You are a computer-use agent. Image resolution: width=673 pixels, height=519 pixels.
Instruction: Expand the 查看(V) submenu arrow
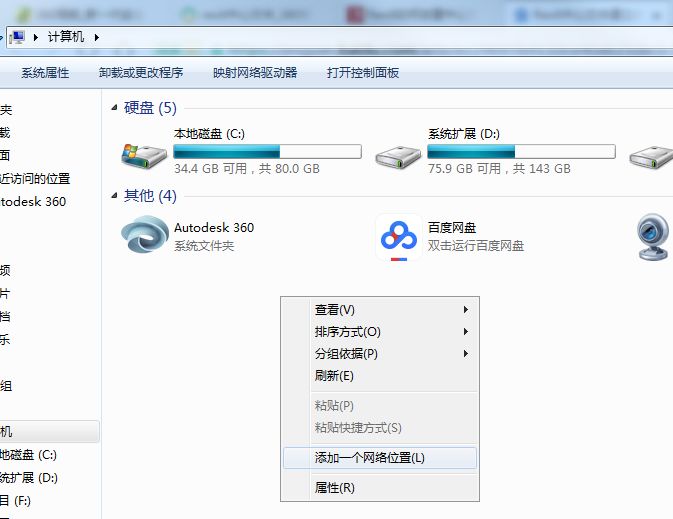[466, 310]
